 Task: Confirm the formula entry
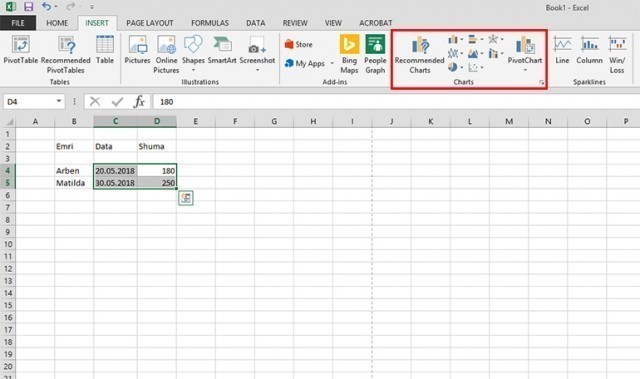pos(117,101)
